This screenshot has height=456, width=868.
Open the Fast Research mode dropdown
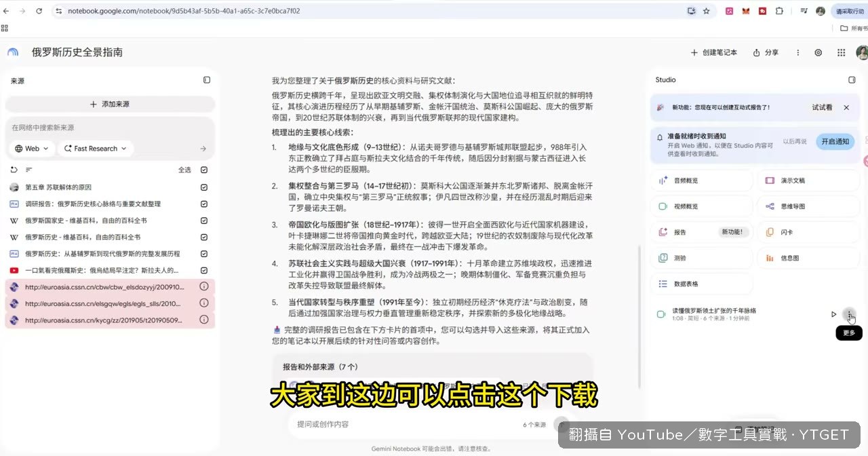coord(96,149)
